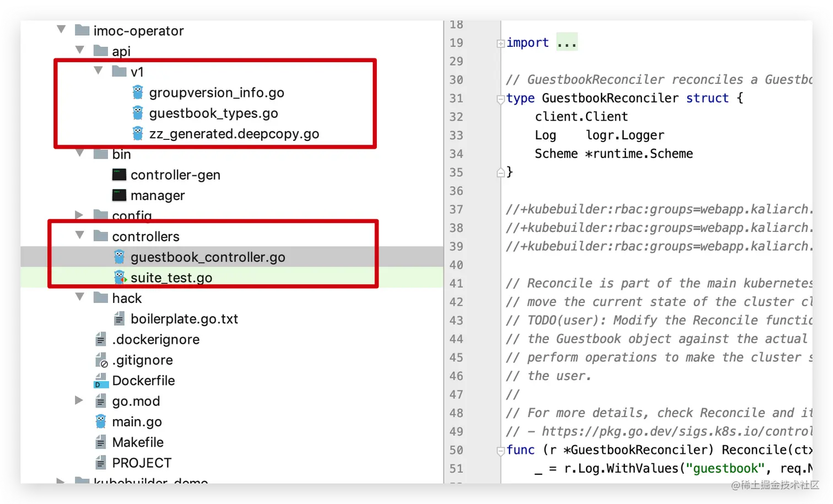This screenshot has height=504, width=833.
Task: Click the gopher icon of guestbook_types.go
Action: click(138, 112)
